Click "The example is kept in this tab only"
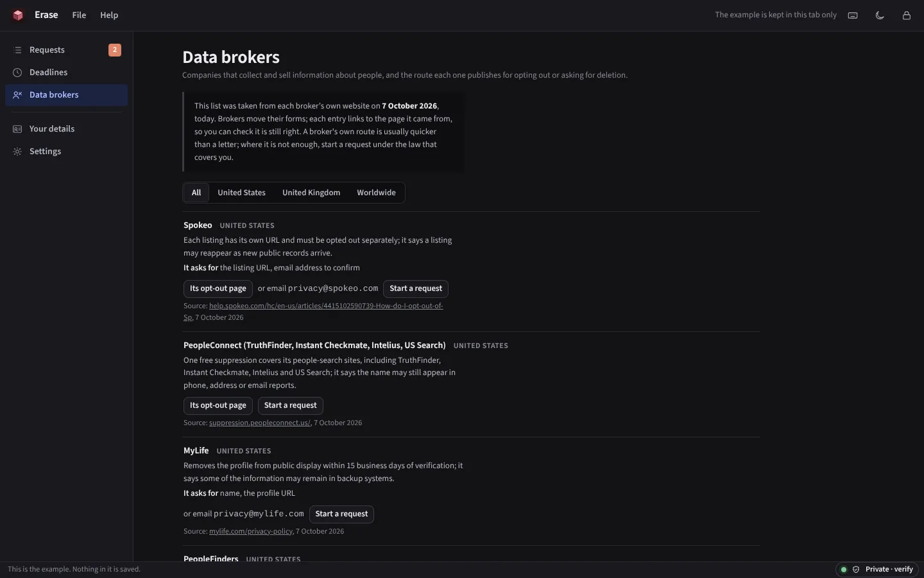The width and height of the screenshot is (924, 578). pos(776,15)
